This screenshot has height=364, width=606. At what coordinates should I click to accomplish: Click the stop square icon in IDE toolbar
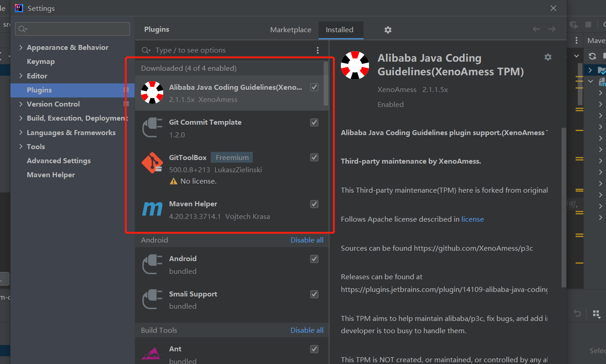click(588, 24)
